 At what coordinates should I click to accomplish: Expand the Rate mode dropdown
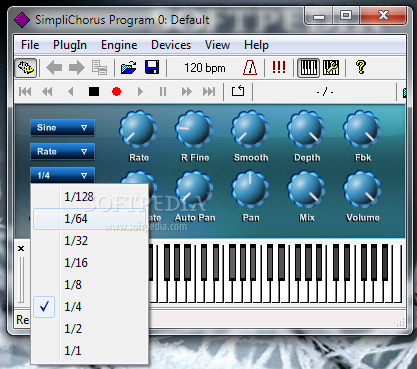coord(62,152)
